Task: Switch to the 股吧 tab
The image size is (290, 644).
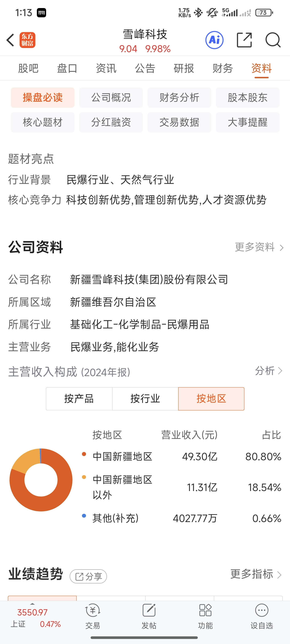Action: [x=28, y=68]
